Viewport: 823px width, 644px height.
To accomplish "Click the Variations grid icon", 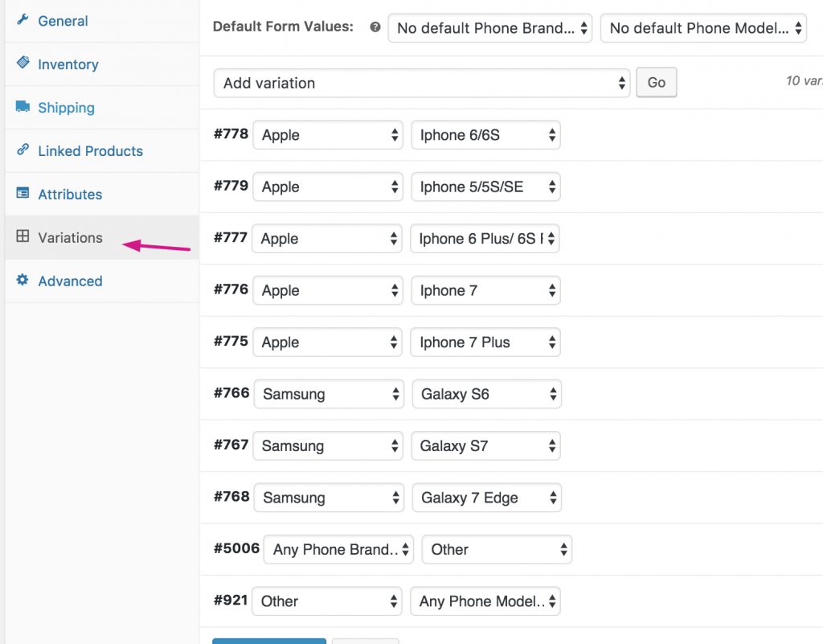I will coord(23,237).
